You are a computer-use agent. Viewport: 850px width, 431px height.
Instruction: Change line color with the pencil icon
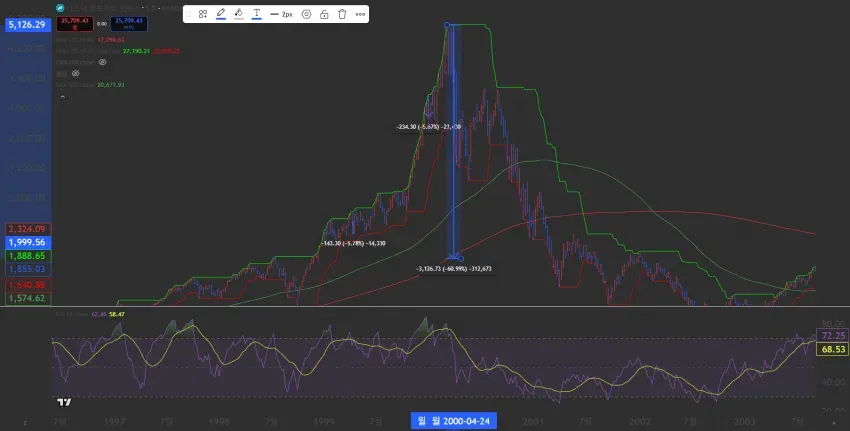click(221, 14)
